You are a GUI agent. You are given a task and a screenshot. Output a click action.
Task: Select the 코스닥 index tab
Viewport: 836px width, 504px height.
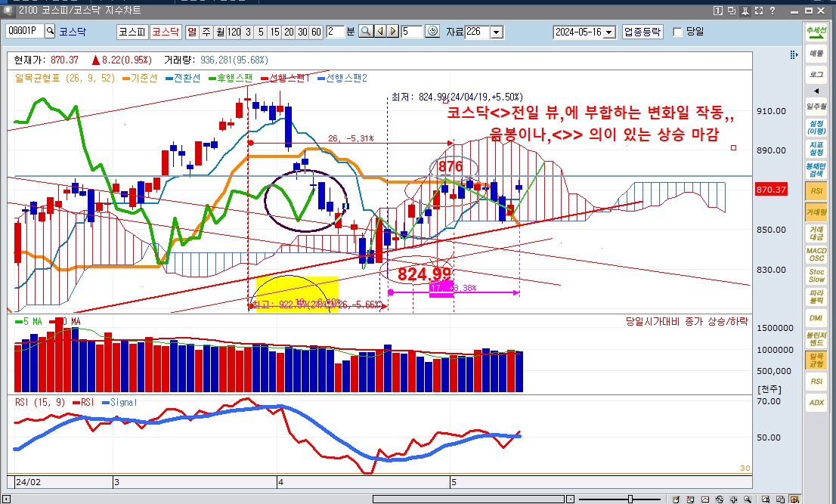point(165,32)
